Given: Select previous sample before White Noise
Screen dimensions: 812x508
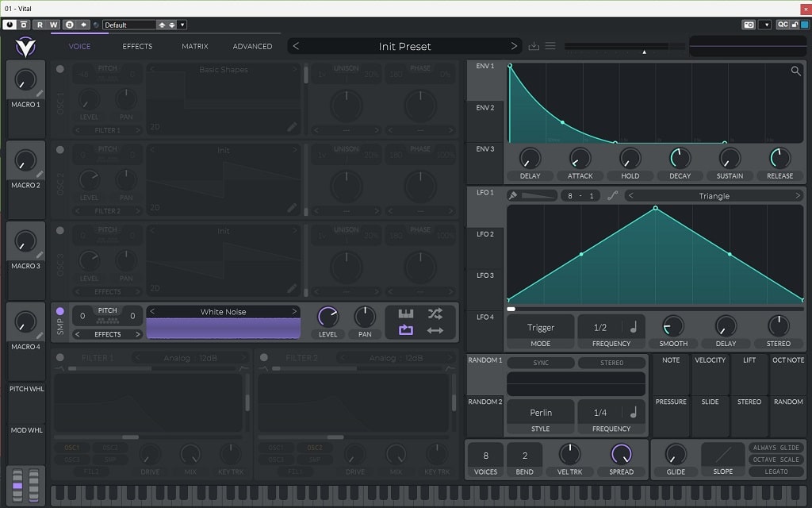Looking at the screenshot, I should (152, 311).
